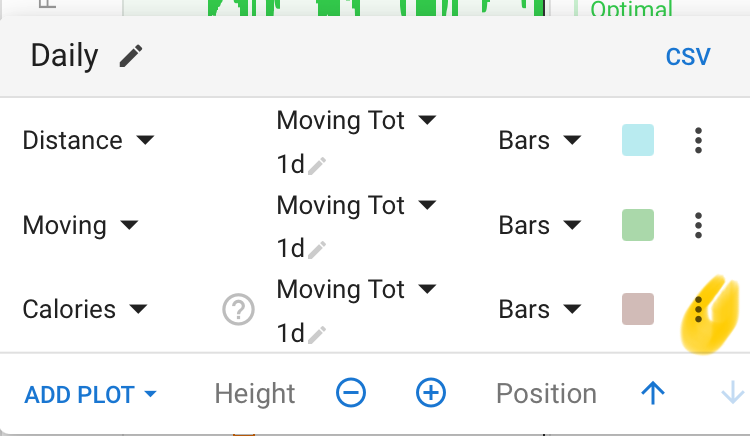Open the ADD PLOT menu
750x436 pixels.
pyautogui.click(x=91, y=394)
